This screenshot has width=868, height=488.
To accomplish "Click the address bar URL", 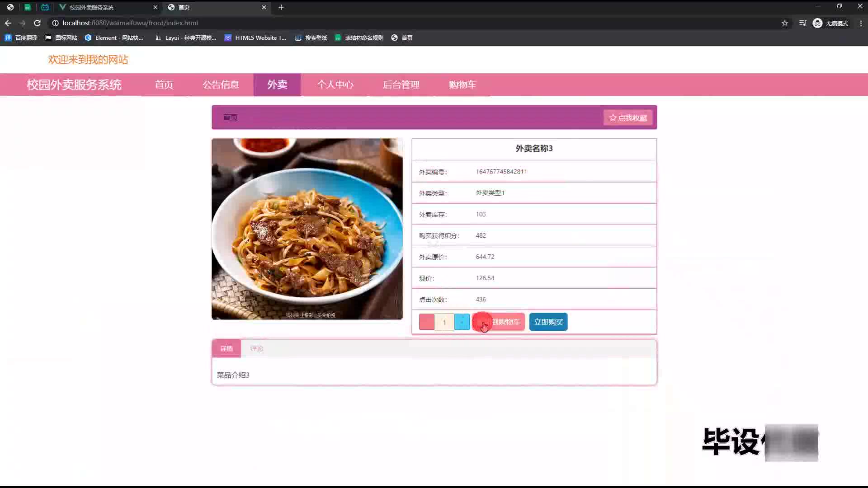I will pyautogui.click(x=130, y=23).
